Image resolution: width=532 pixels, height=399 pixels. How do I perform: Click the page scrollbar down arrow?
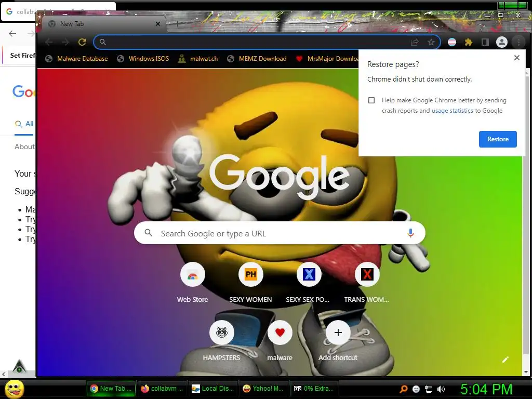click(526, 372)
